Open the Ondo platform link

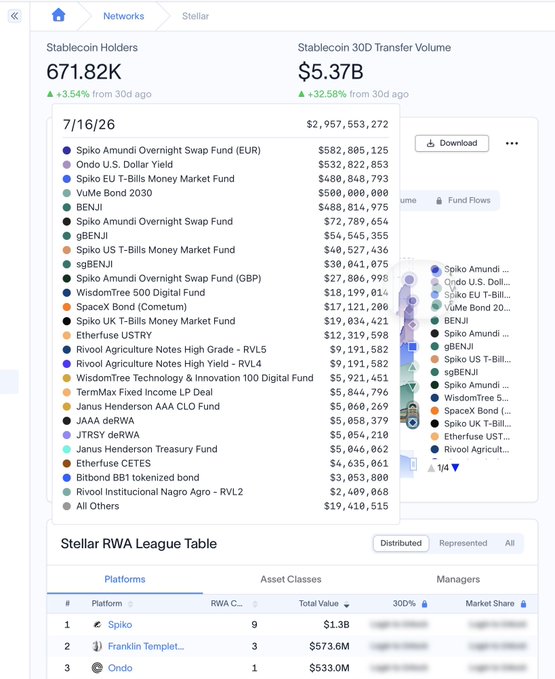(x=120, y=668)
